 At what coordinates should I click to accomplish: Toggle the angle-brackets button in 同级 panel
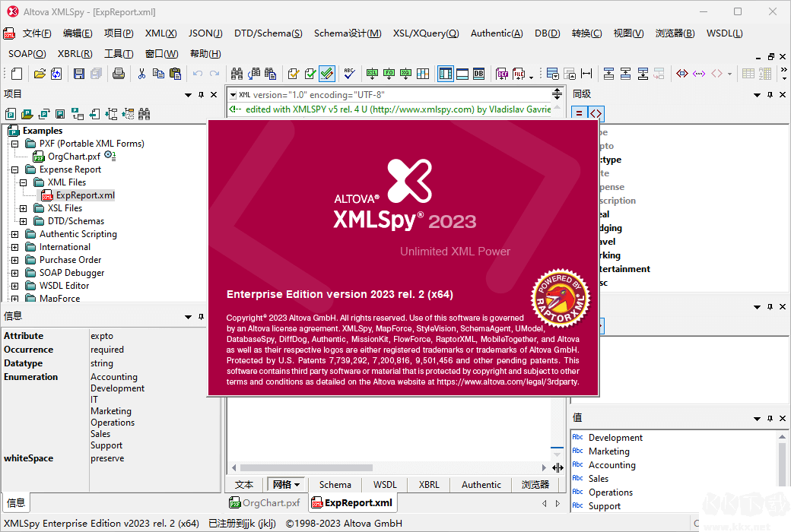pyautogui.click(x=596, y=113)
